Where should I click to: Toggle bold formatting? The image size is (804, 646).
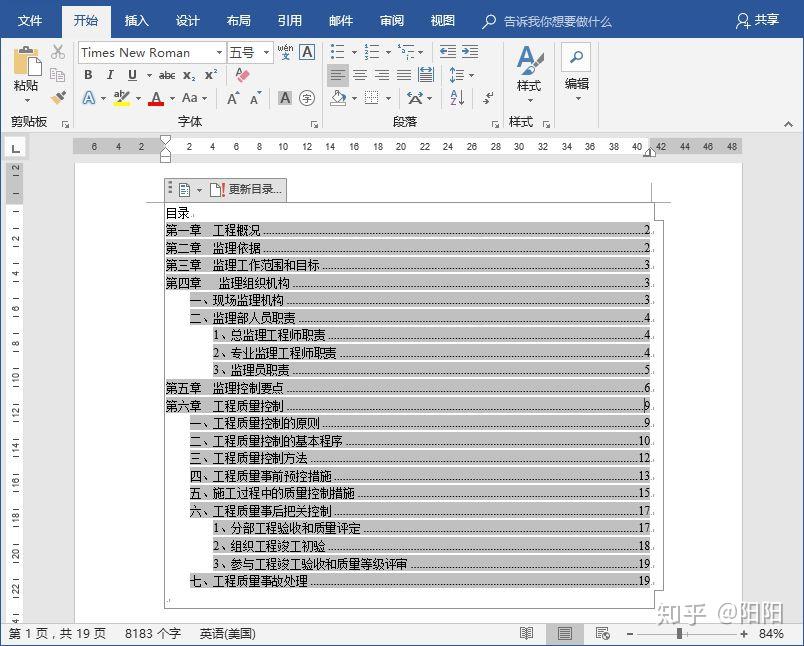coord(89,74)
